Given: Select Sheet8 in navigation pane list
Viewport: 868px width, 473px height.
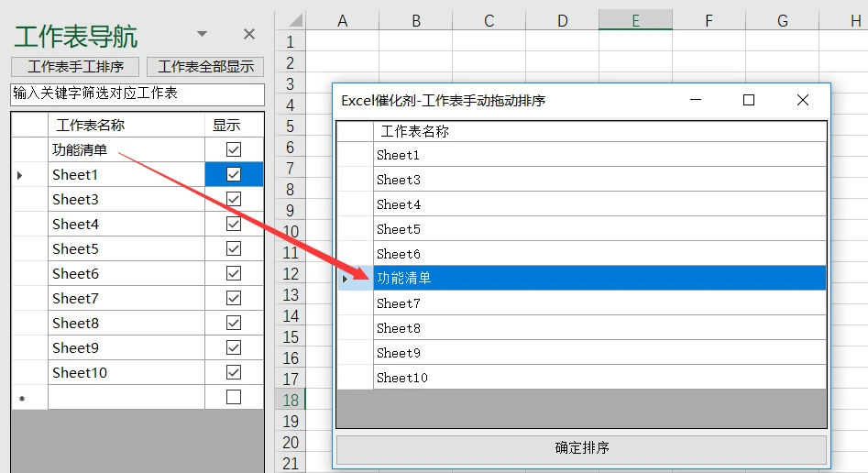Looking at the screenshot, I should 126,323.
